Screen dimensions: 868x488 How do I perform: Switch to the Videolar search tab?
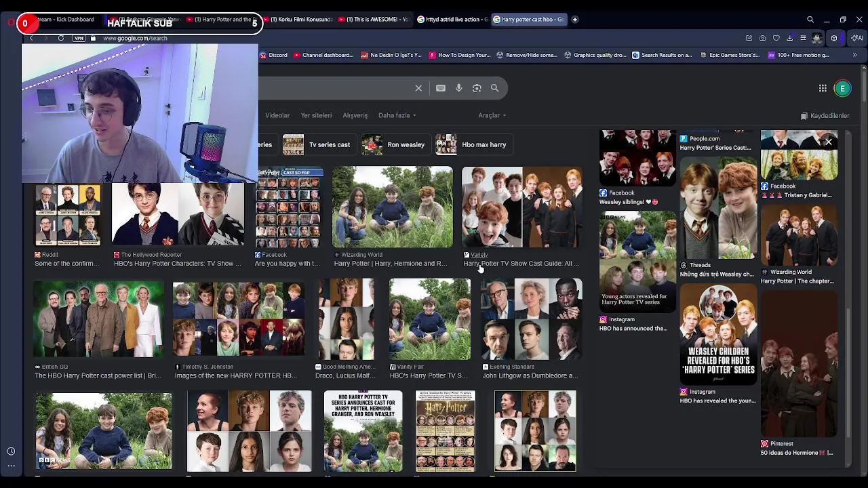pyautogui.click(x=277, y=115)
